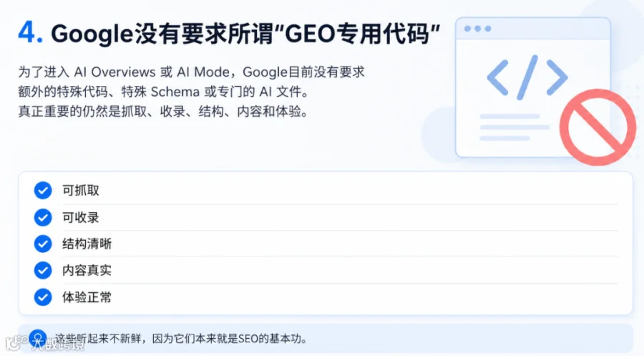Click the blue number 4 heading marker
644x356 pixels.
(30, 32)
